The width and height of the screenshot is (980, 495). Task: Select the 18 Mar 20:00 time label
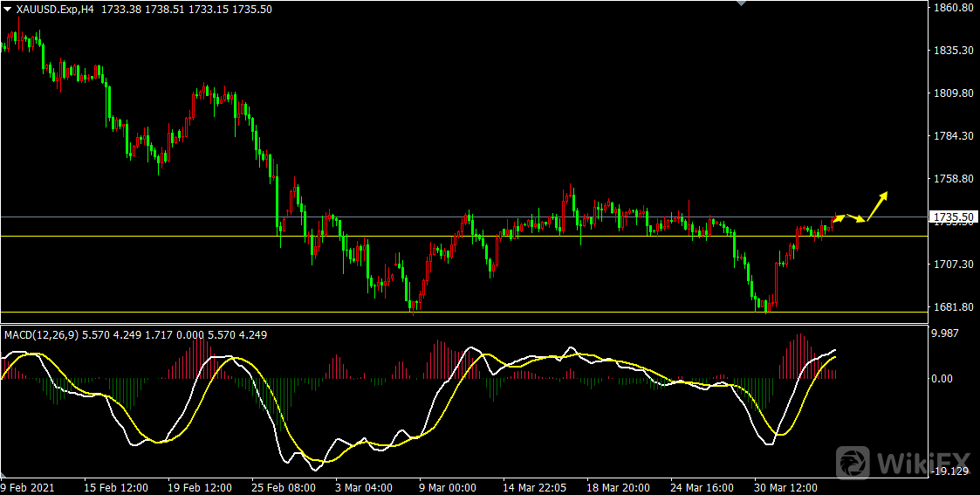618,487
